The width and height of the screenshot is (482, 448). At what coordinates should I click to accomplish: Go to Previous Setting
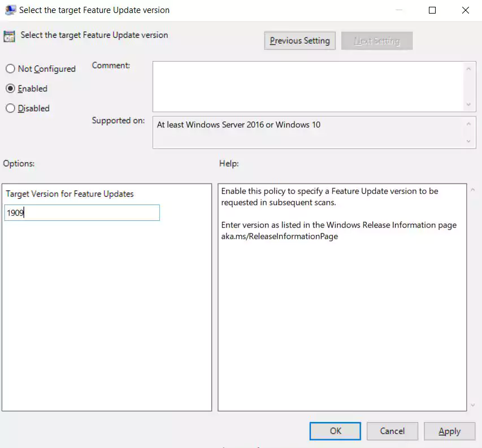point(299,41)
